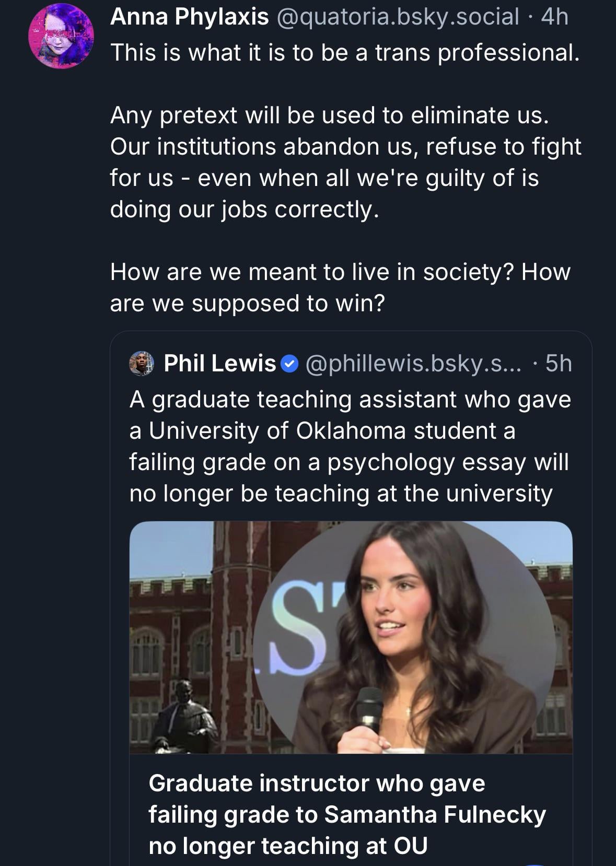Click "This is what it is" post sentence
The height and width of the screenshot is (866, 616).
click(345, 53)
